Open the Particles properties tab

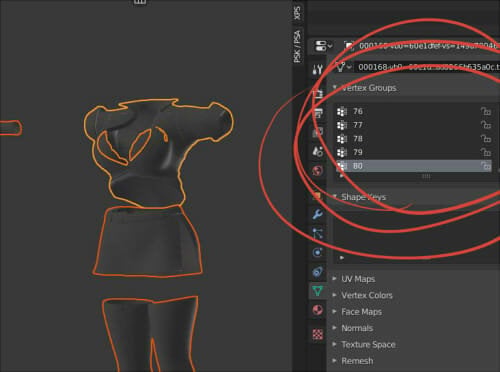coord(318,233)
